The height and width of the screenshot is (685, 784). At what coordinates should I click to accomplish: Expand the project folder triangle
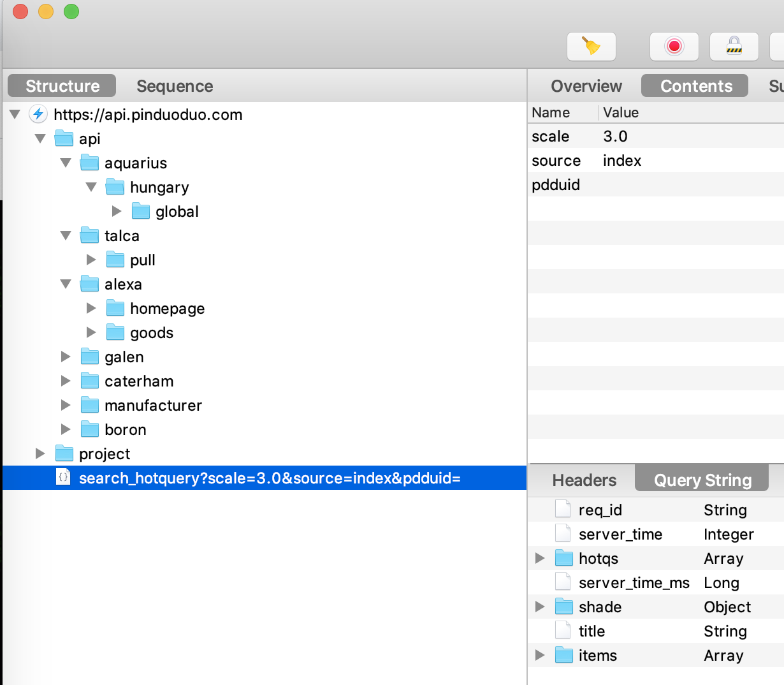pos(40,453)
